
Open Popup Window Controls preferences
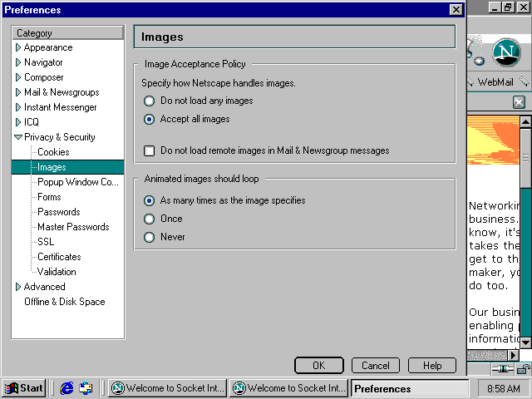(78, 182)
